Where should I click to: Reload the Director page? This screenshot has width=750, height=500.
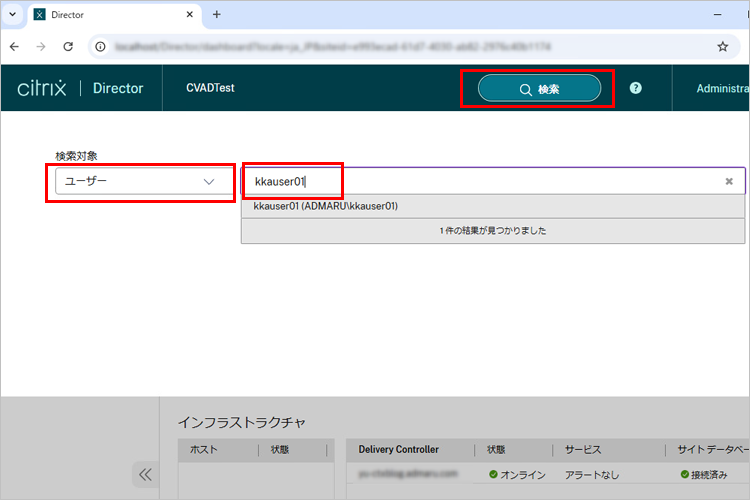pos(68,46)
